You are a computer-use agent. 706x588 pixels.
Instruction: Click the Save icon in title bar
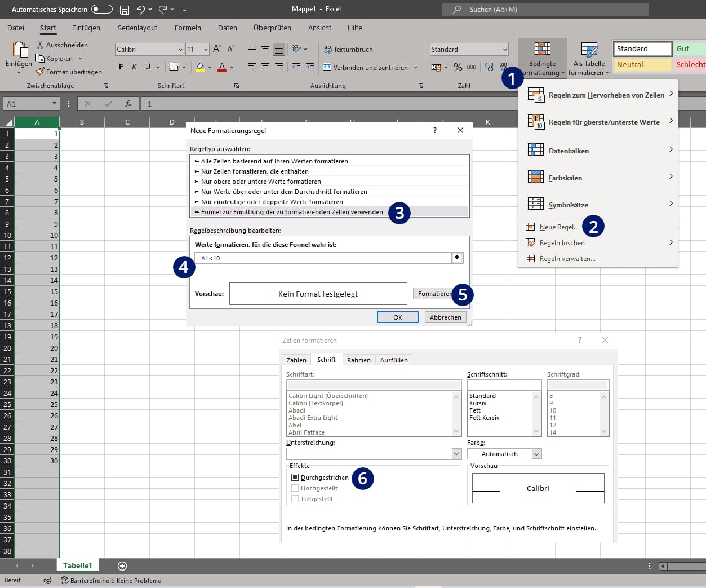pos(125,9)
